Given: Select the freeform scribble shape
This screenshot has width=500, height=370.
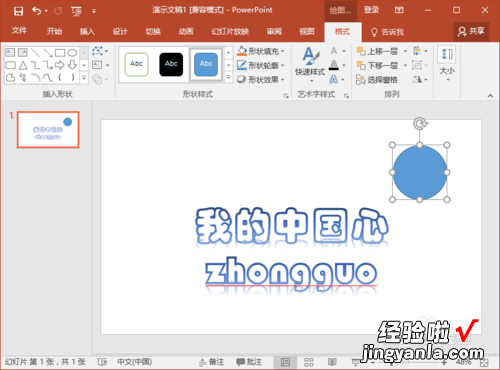Looking at the screenshot, I should pos(23,77).
